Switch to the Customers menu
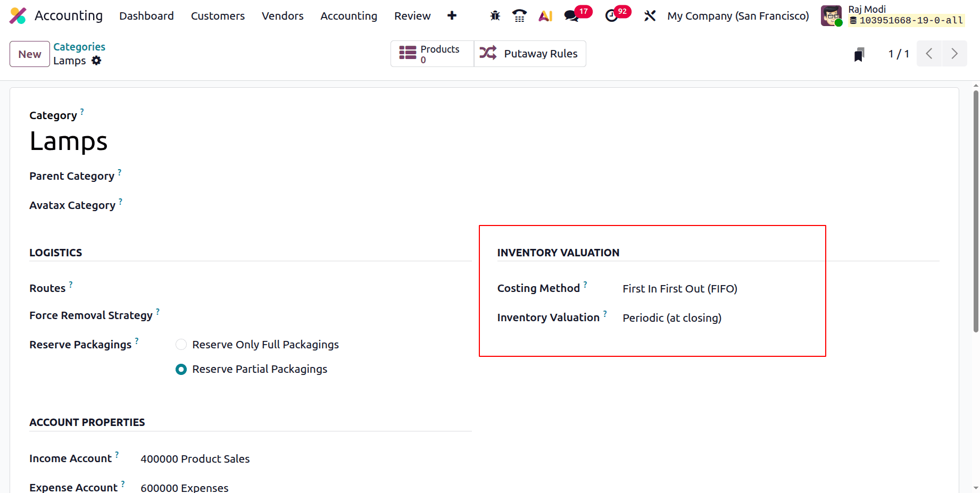 point(217,15)
